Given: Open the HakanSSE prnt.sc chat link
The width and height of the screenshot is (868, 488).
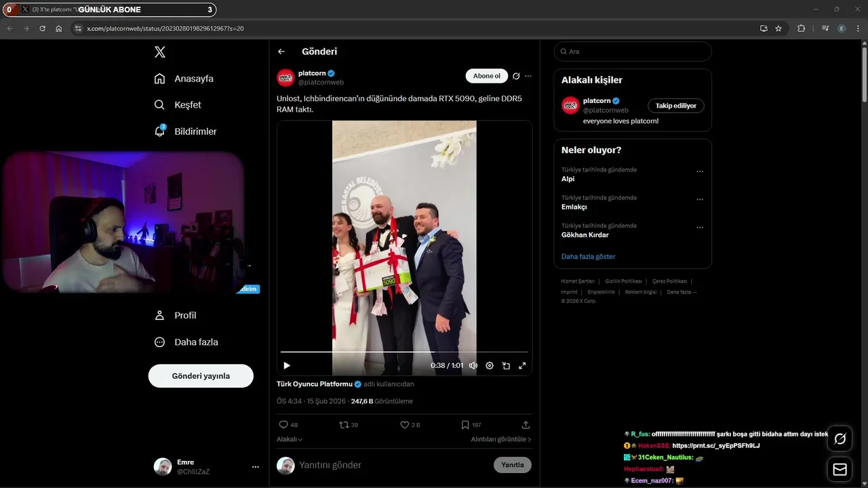Looking at the screenshot, I should [715, 445].
